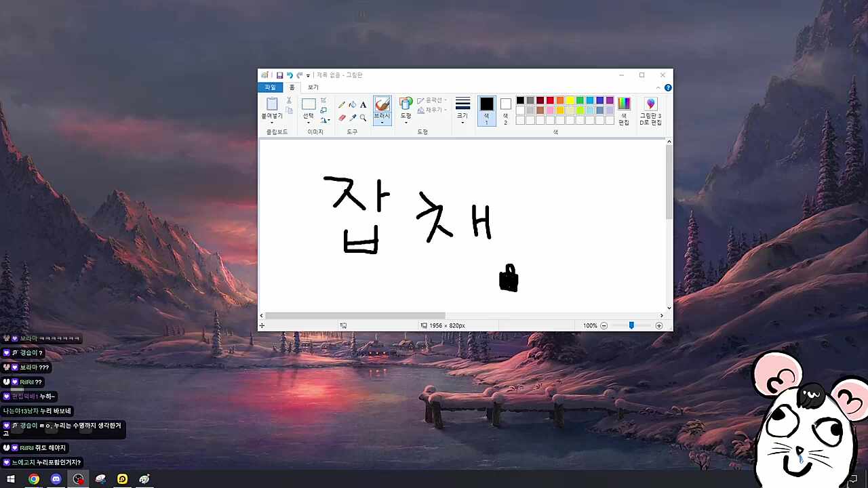Click the zoom in plus button in status bar
The image size is (868, 488).
tap(658, 326)
